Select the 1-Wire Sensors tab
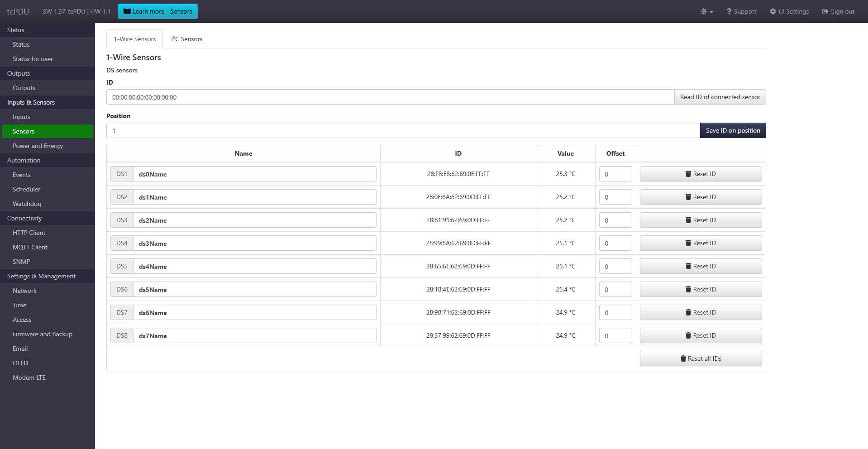Viewport: 868px width, 449px height. pos(135,39)
